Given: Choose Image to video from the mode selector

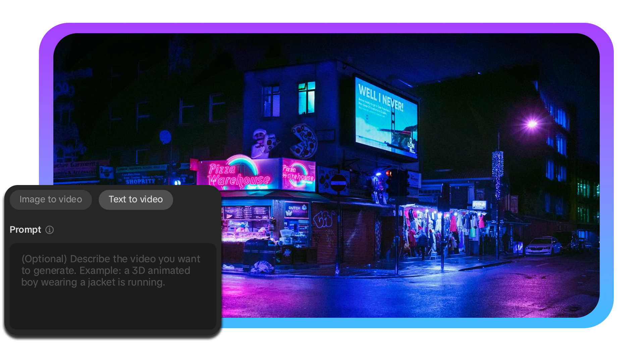Looking at the screenshot, I should coord(51,199).
